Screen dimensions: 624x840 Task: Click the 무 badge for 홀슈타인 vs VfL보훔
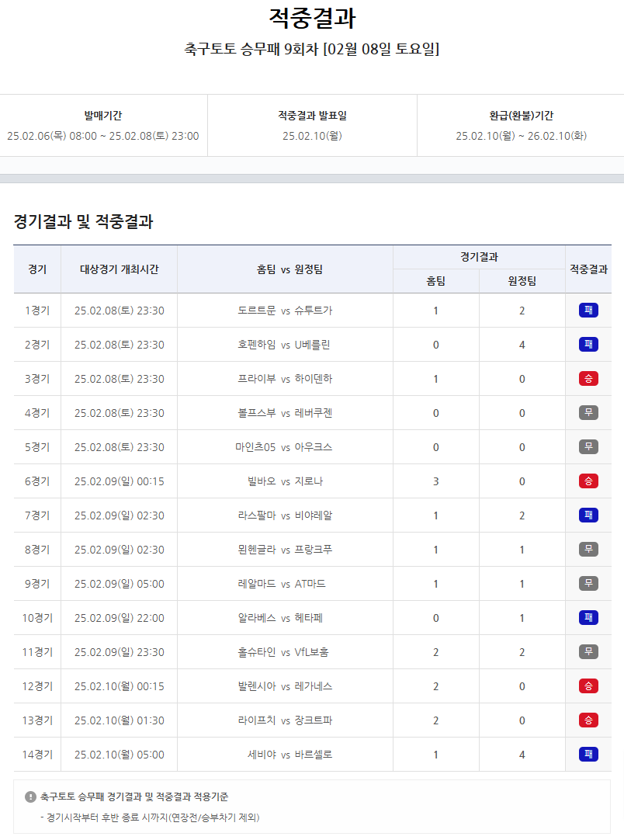click(588, 651)
